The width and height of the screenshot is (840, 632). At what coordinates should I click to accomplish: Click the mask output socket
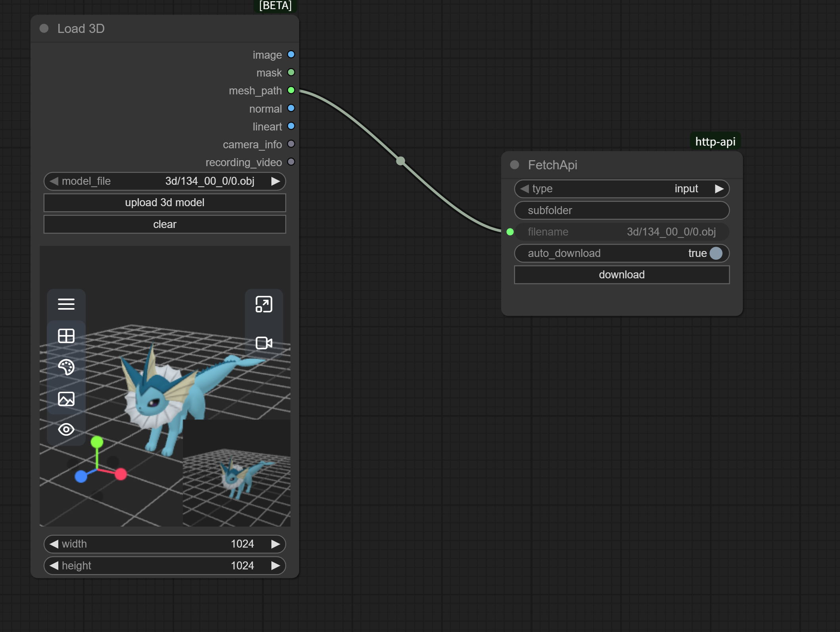pyautogui.click(x=291, y=72)
